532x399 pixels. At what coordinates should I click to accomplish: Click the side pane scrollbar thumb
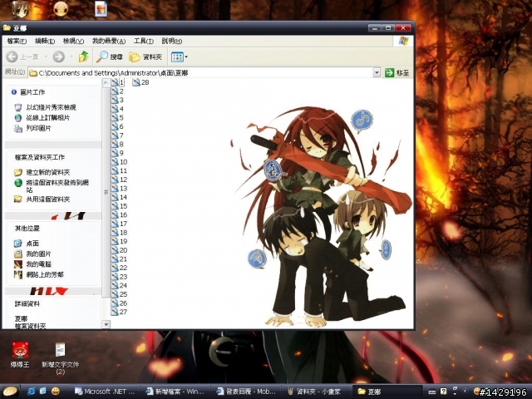[x=106, y=192]
